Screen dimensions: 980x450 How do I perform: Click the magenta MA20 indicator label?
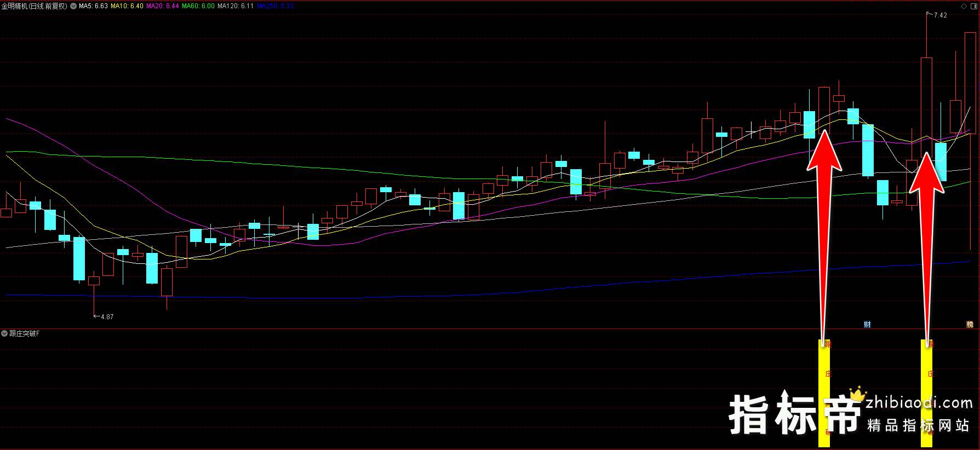click(x=163, y=6)
